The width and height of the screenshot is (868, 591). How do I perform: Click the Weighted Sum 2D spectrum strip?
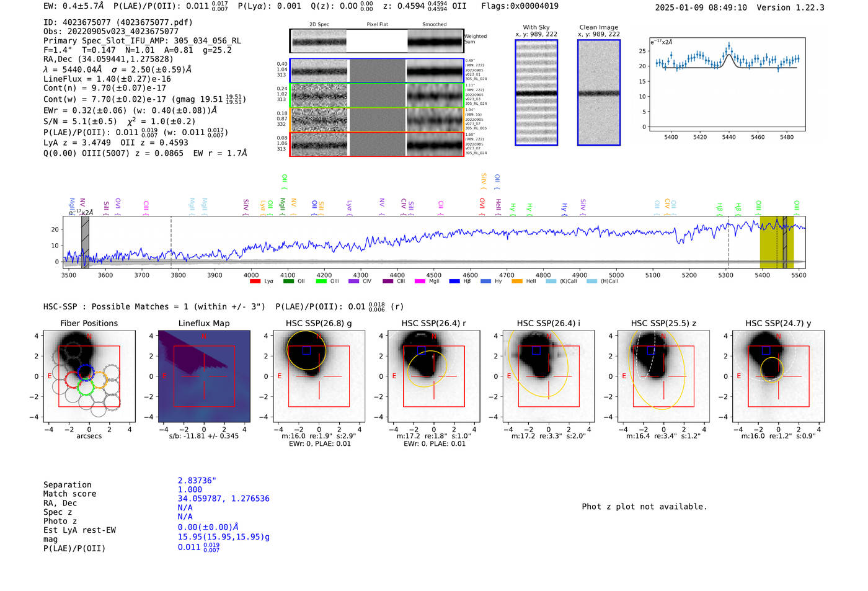tap(377, 41)
